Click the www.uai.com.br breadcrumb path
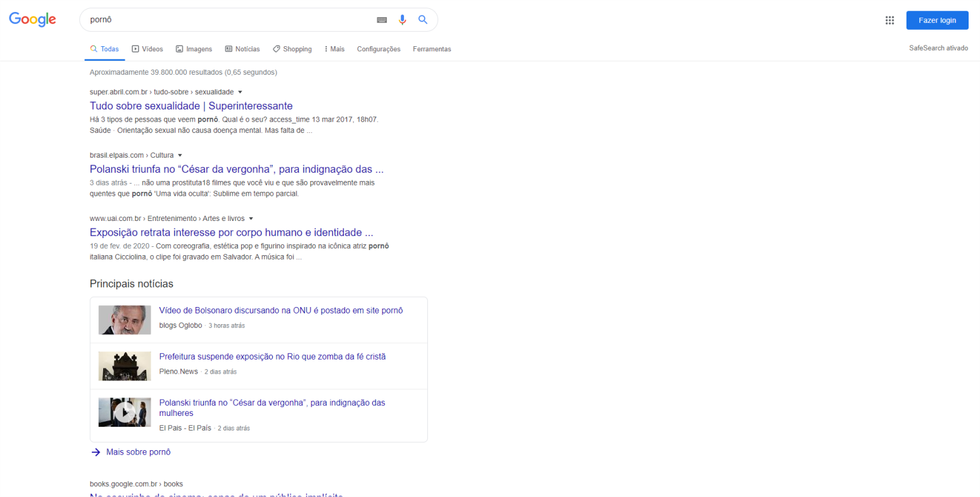 pos(167,218)
